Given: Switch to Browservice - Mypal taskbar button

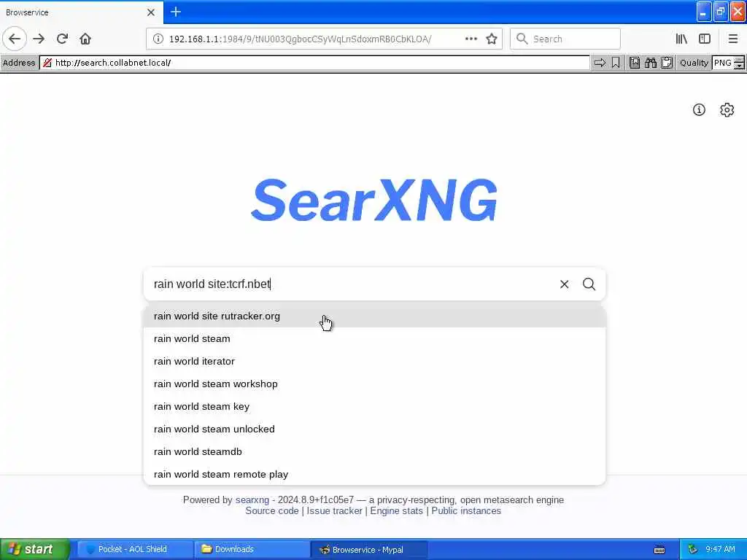Looking at the screenshot, I should tap(368, 550).
